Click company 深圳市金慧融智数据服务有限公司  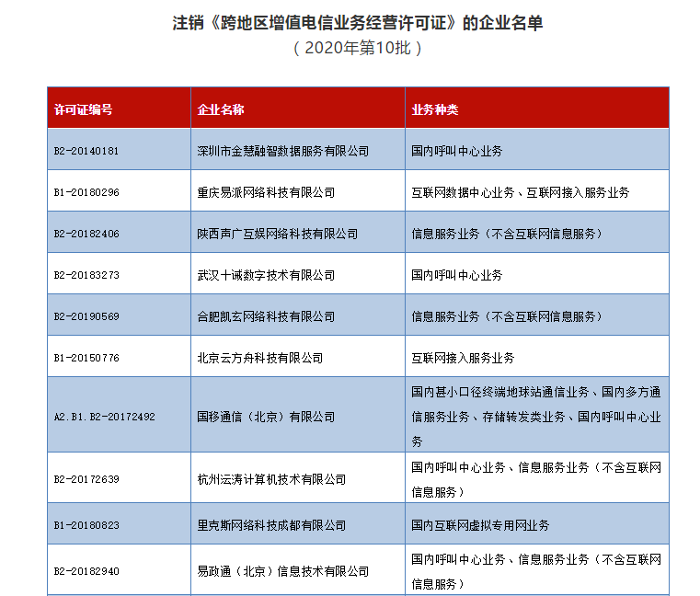283,151
